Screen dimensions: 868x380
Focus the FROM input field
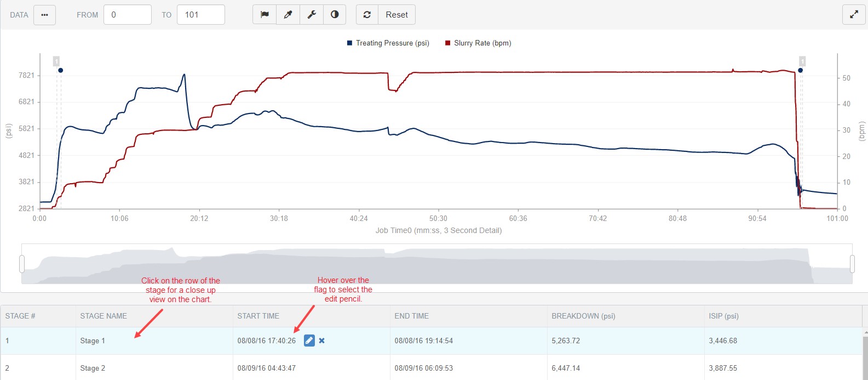(128, 15)
